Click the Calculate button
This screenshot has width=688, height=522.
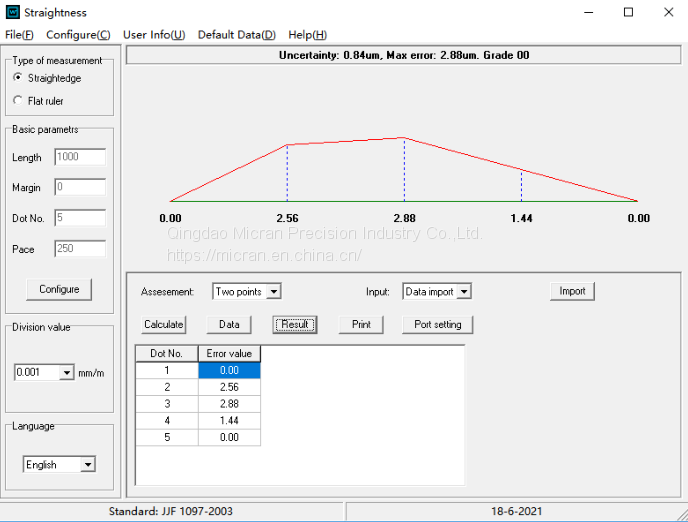[x=163, y=324]
